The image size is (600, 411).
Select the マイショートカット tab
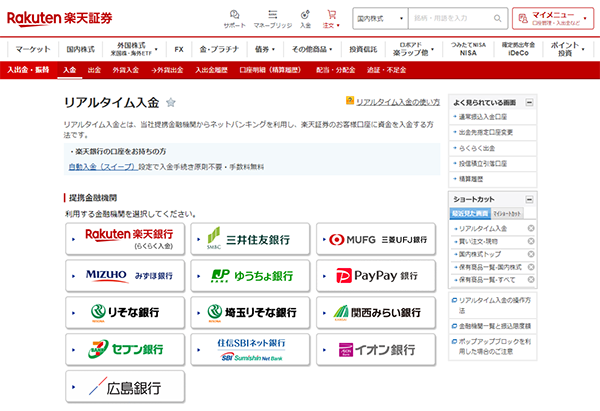(507, 214)
